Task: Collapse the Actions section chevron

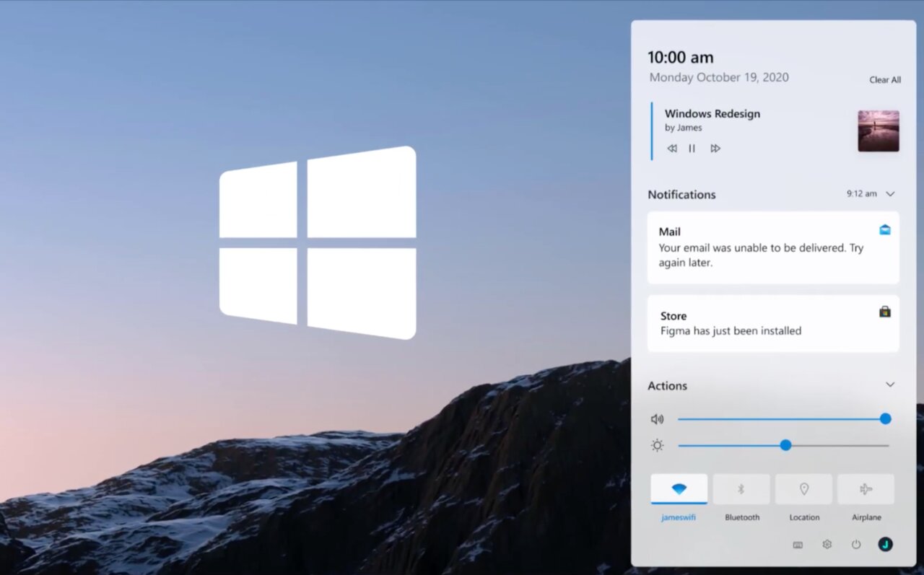Action: [890, 385]
